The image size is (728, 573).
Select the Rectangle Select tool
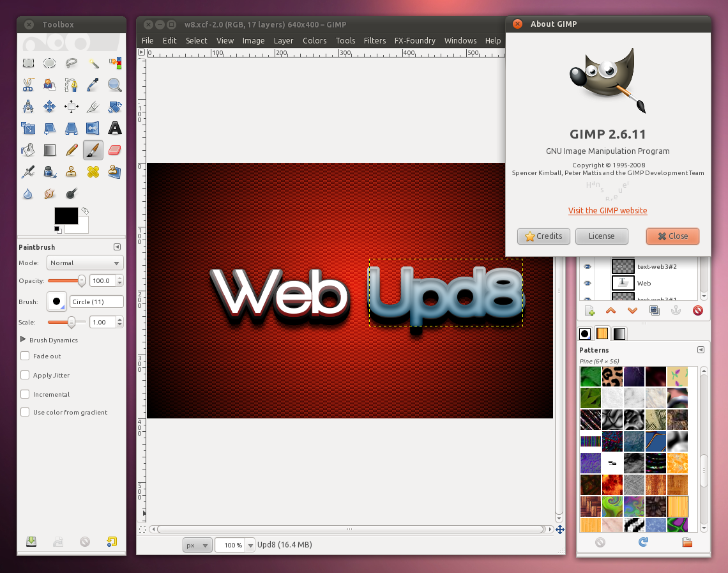[28, 63]
